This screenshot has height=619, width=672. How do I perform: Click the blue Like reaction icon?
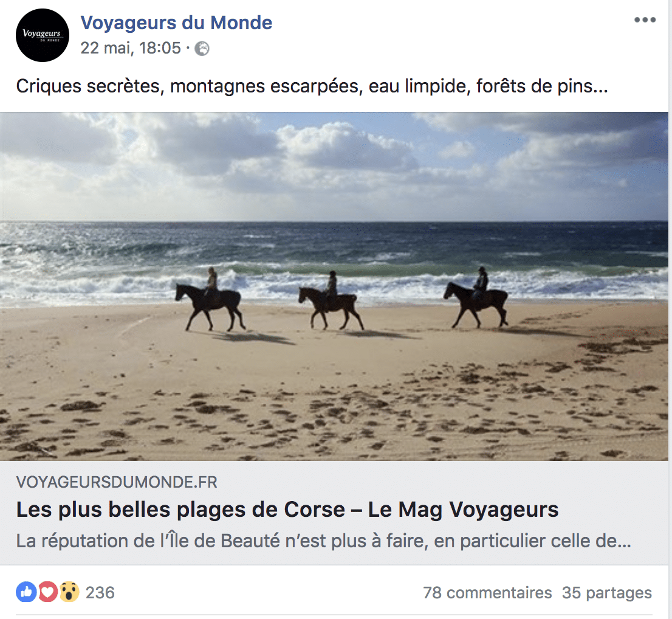(27, 592)
